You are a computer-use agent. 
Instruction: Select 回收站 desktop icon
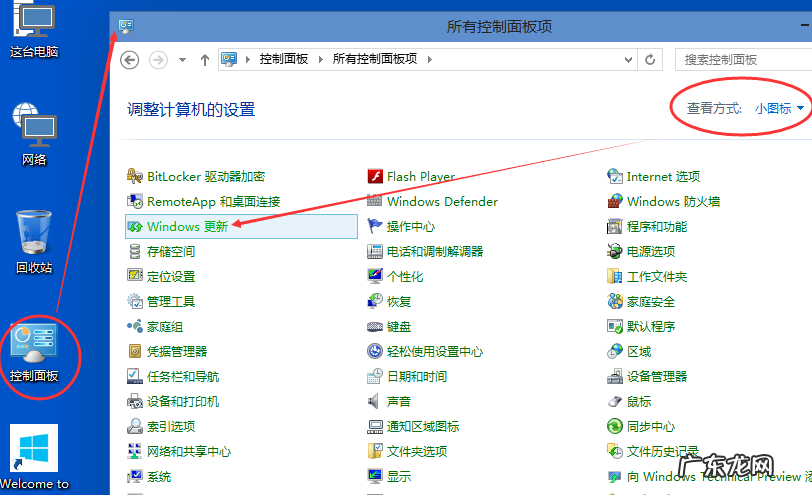pyautogui.click(x=34, y=242)
